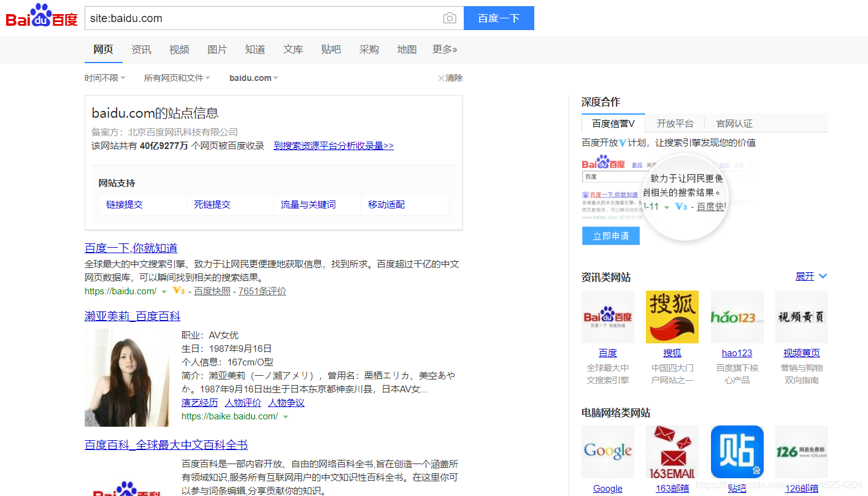Open the 人物争议 sublink

(286, 403)
